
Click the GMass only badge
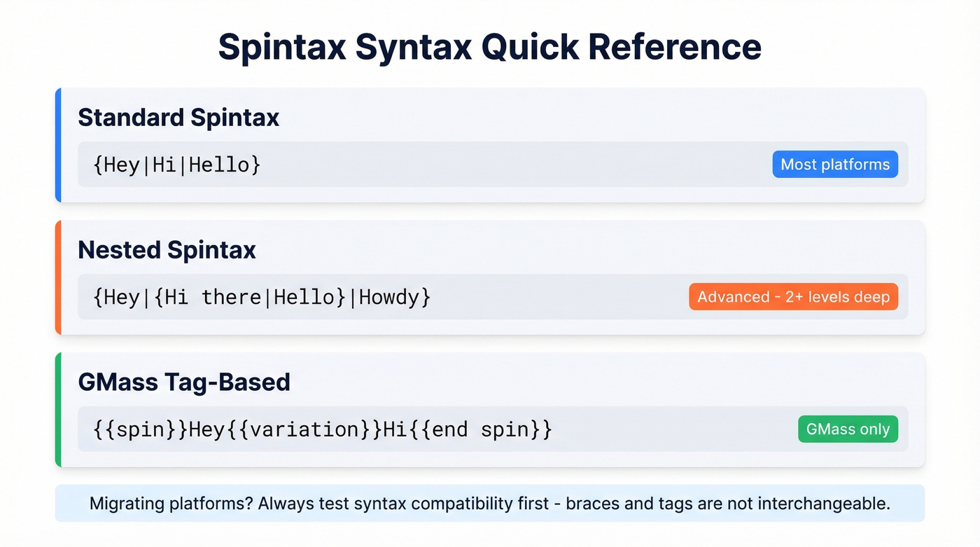point(847,429)
